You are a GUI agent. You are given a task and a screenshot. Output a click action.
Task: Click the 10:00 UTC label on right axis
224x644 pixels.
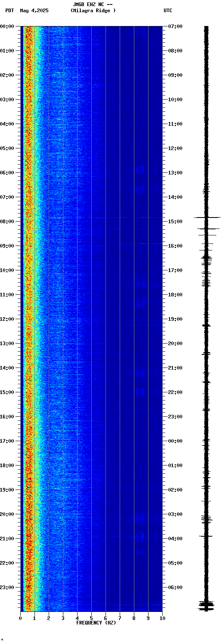point(175,100)
